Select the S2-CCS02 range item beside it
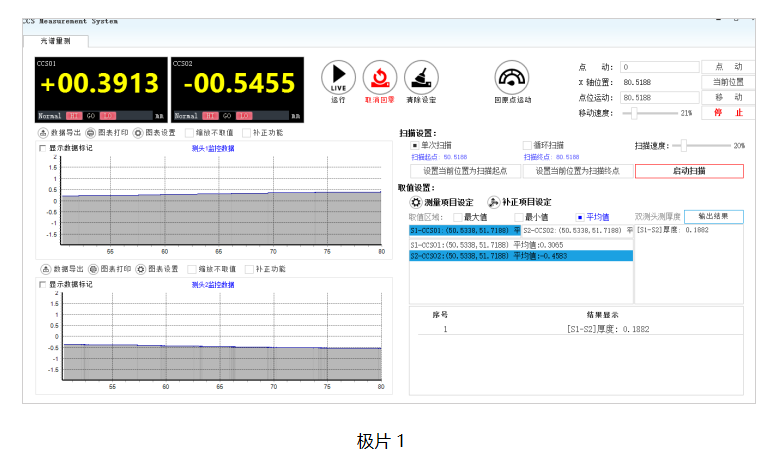 (577, 231)
